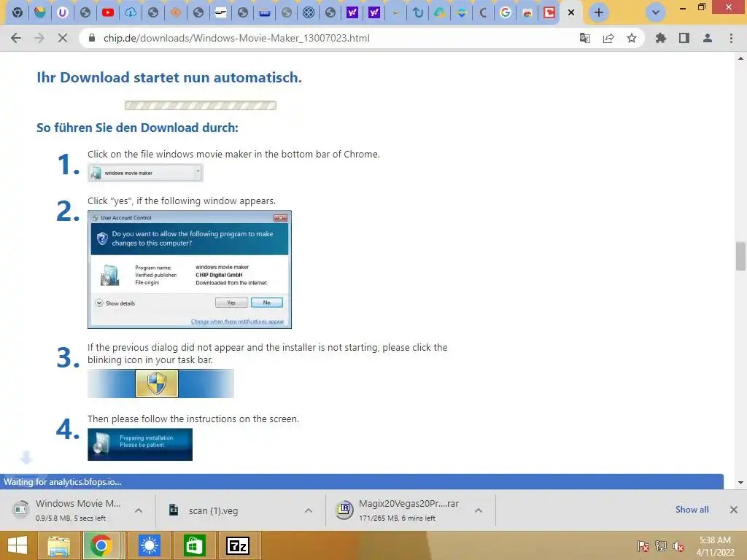Image resolution: width=747 pixels, height=560 pixels.
Task: Share this page via share icon
Action: [x=608, y=38]
